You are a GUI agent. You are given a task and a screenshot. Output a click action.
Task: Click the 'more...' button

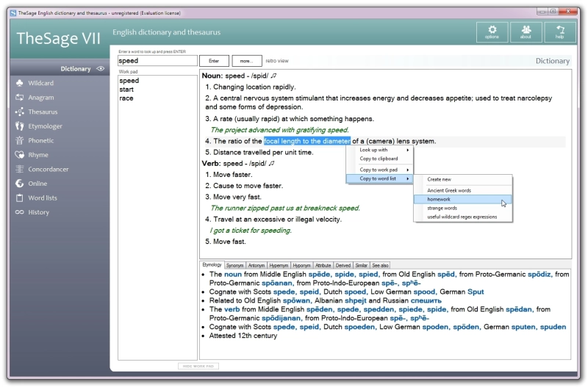(x=246, y=61)
